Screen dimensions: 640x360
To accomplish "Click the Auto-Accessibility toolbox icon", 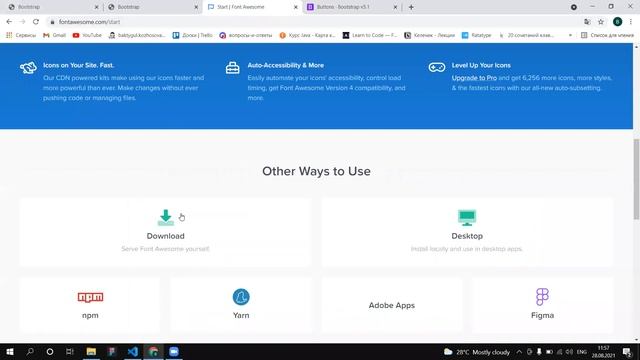I will (233, 67).
